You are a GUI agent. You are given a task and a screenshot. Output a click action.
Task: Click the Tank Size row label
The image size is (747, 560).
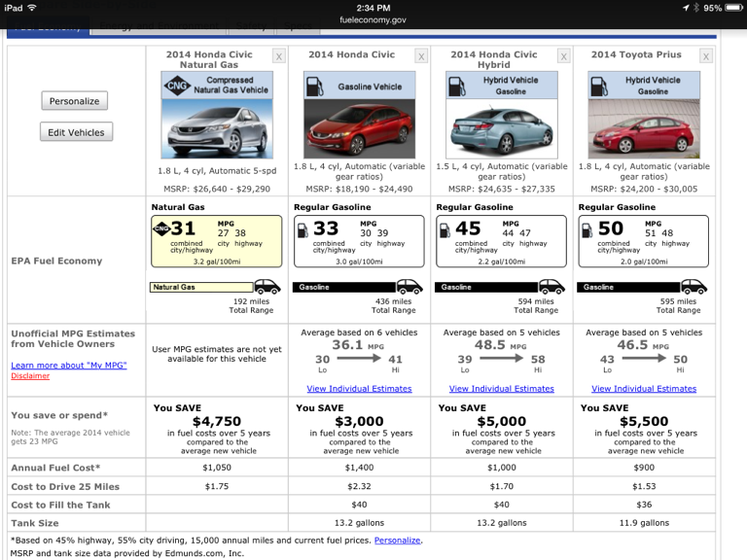click(35, 523)
